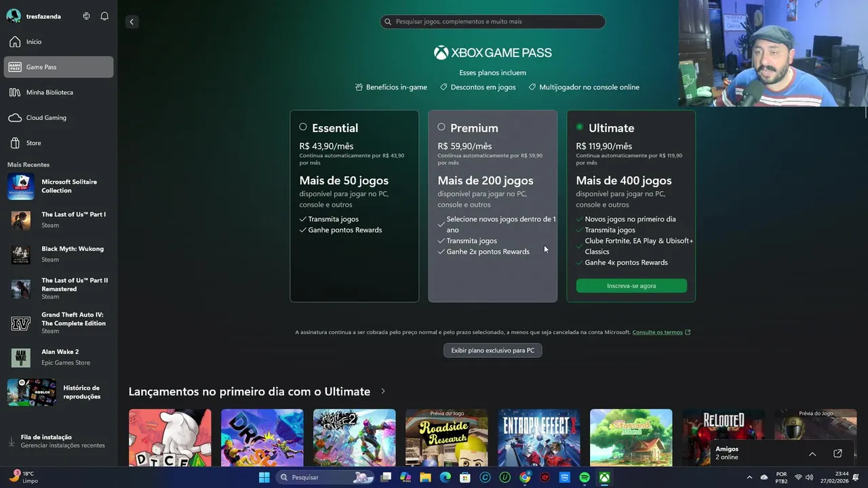The image size is (868, 488).
Task: Open the Entropy Effect game thumbnail
Action: [x=539, y=438]
